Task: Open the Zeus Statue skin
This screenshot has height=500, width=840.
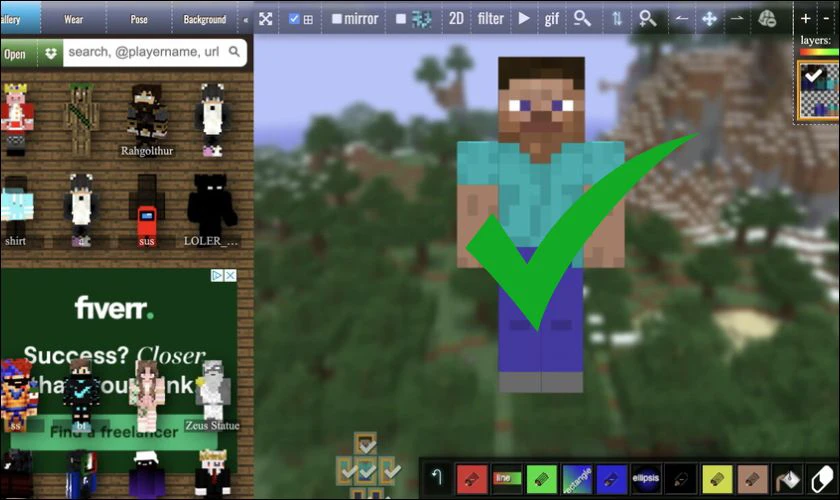Action: [213, 397]
